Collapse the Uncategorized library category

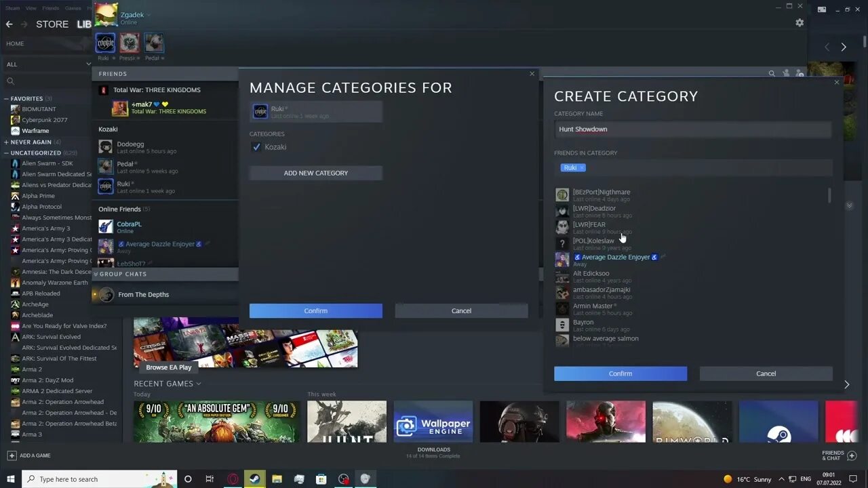6,152
